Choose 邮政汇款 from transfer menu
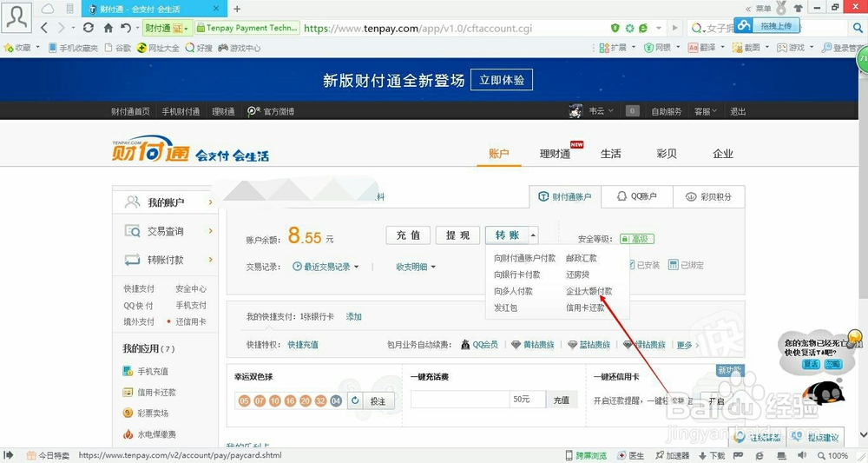 582,258
